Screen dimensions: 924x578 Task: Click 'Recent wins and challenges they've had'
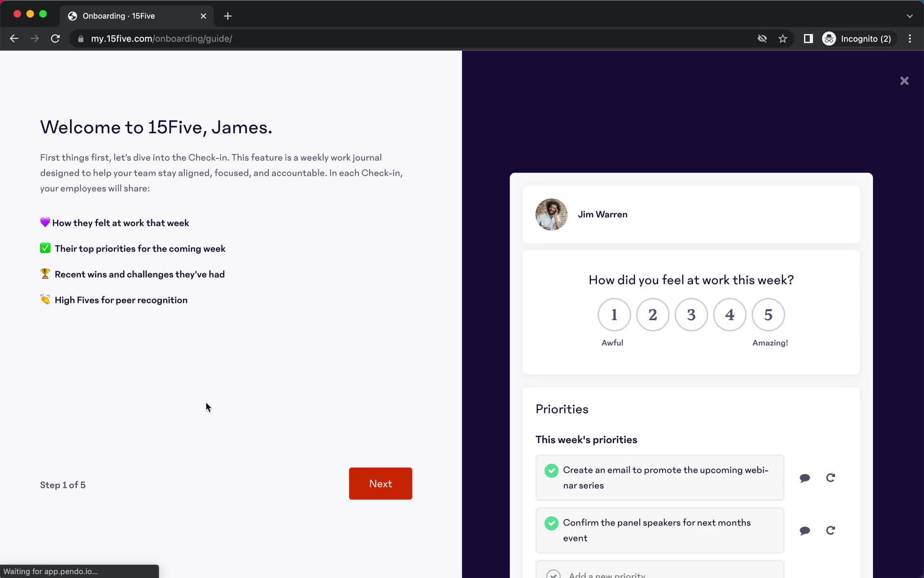pyautogui.click(x=140, y=274)
